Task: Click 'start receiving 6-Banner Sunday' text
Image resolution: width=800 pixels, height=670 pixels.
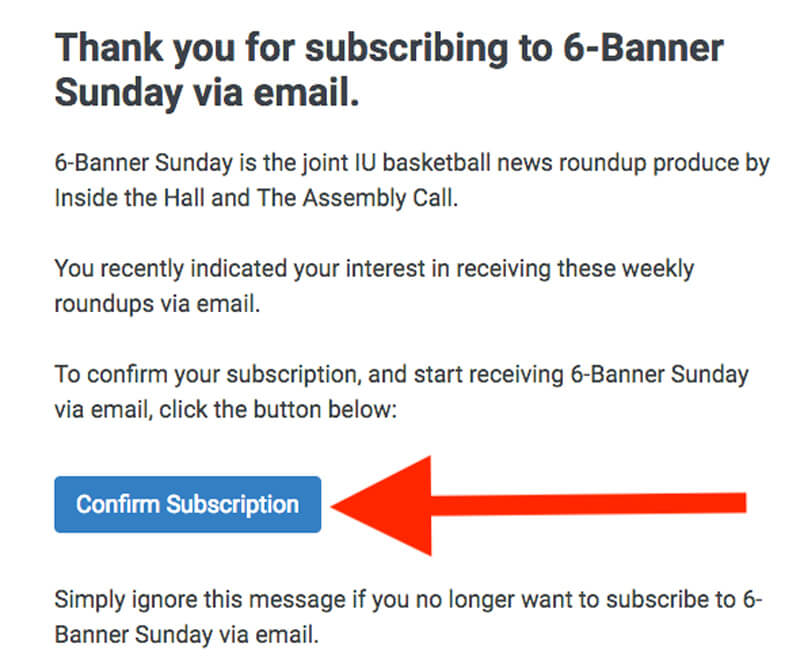Action: [x=581, y=375]
